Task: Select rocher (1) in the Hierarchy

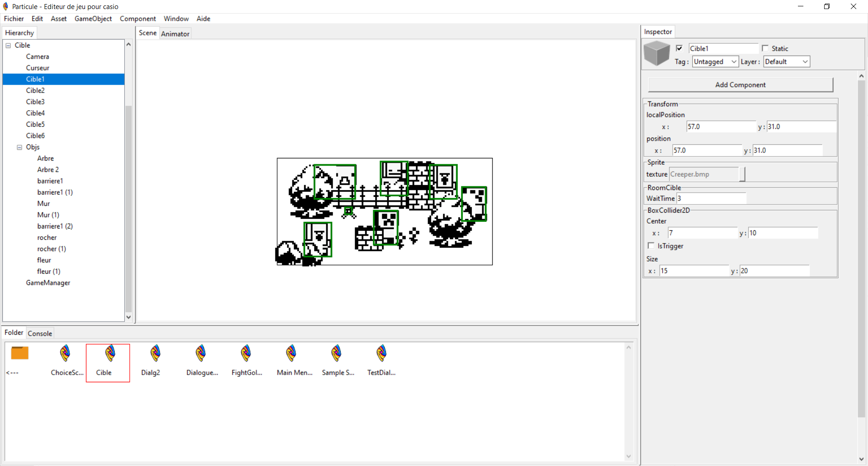Action: coord(52,249)
